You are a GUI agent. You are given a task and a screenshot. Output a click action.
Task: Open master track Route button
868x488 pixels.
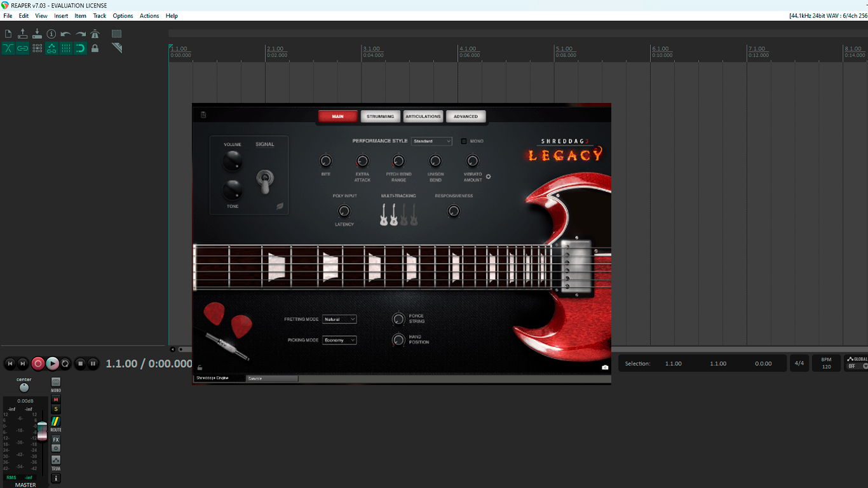[x=56, y=421]
